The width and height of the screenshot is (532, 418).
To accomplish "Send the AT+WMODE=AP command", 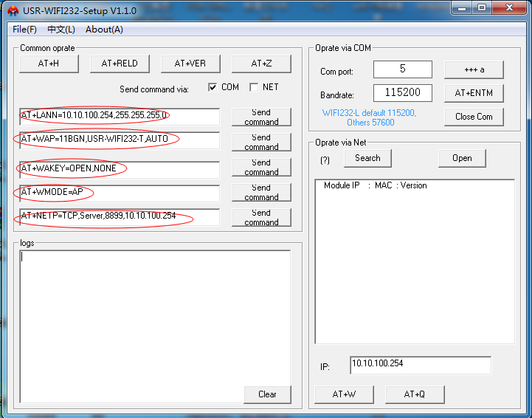I will point(261,193).
